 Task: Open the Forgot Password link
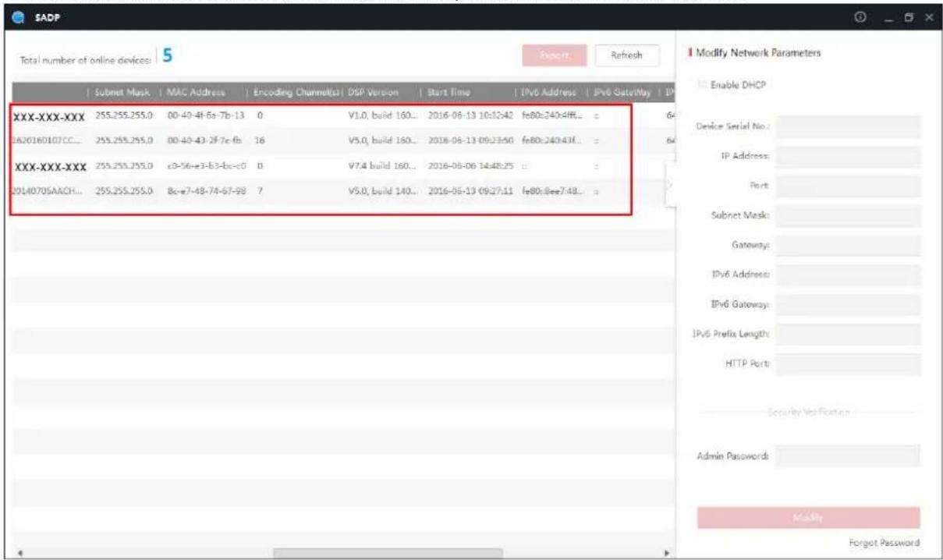(x=885, y=542)
